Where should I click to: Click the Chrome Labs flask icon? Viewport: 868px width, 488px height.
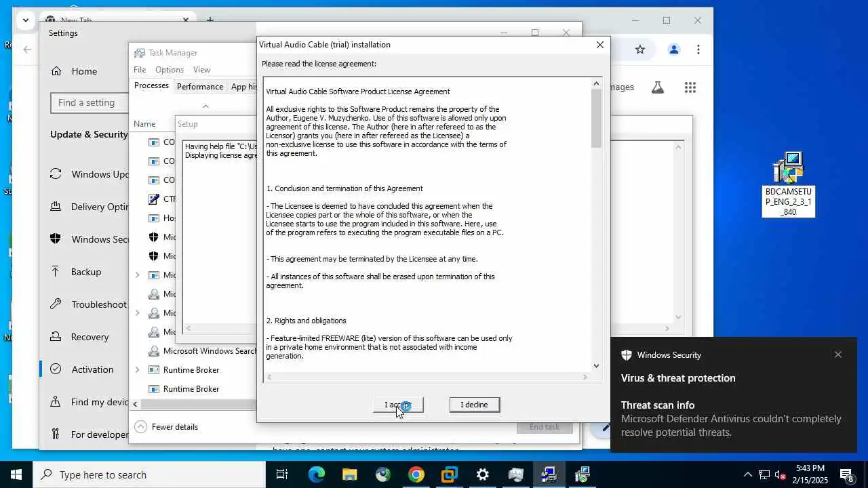click(657, 87)
